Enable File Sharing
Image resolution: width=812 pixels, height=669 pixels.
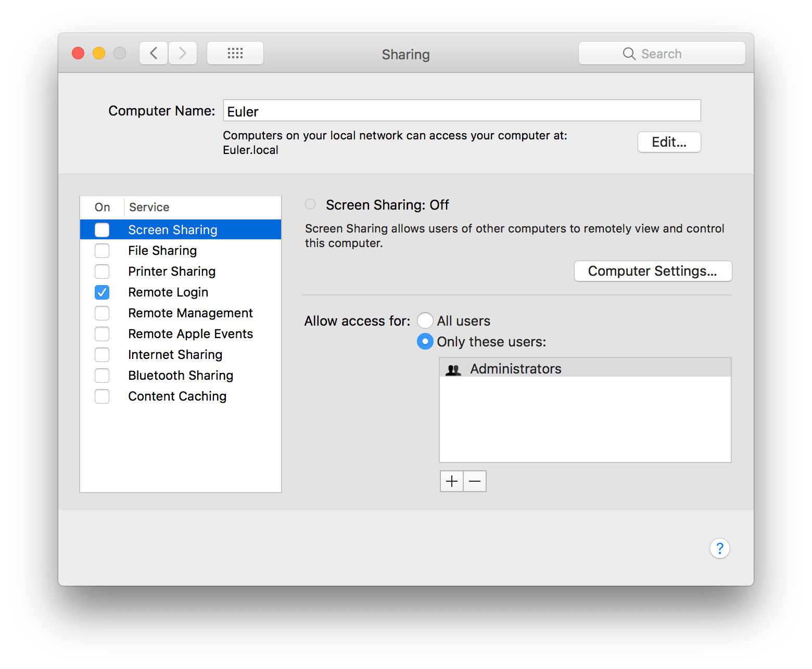[102, 250]
